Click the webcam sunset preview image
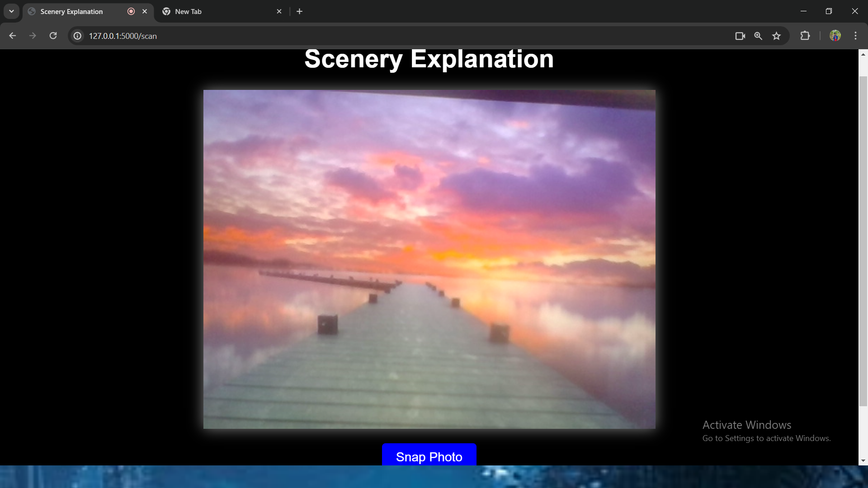This screenshot has height=488, width=868. 429,259
